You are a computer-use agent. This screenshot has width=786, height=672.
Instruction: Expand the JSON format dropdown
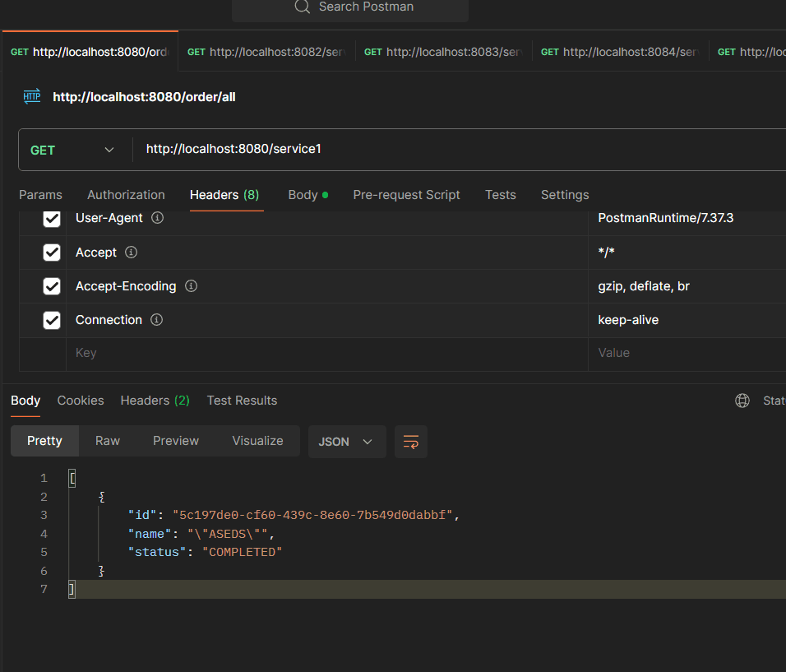344,442
